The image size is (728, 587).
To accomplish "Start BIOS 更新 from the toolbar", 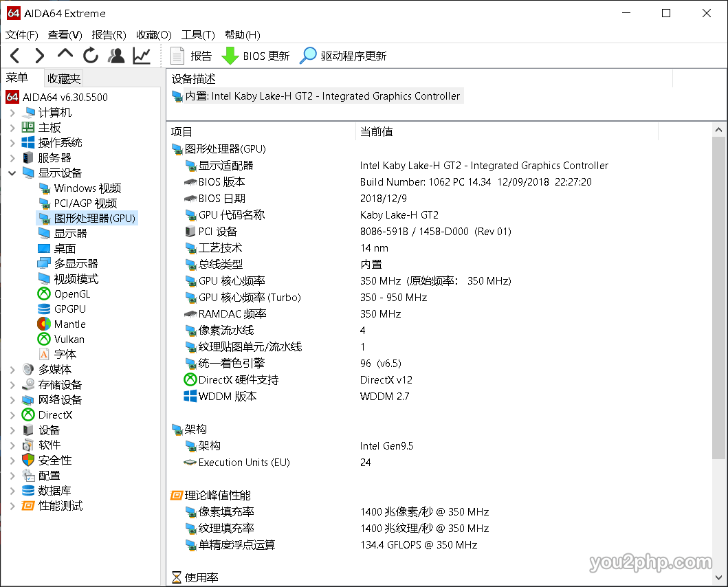I will point(255,56).
